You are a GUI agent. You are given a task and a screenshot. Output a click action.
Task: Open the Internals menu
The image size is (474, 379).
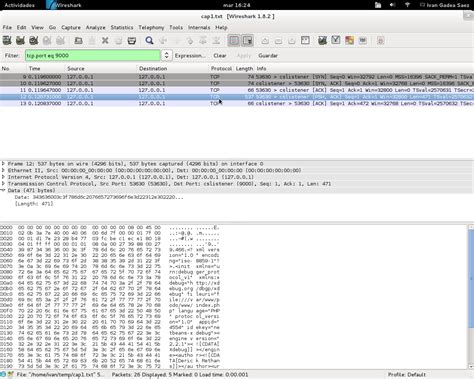point(199,27)
